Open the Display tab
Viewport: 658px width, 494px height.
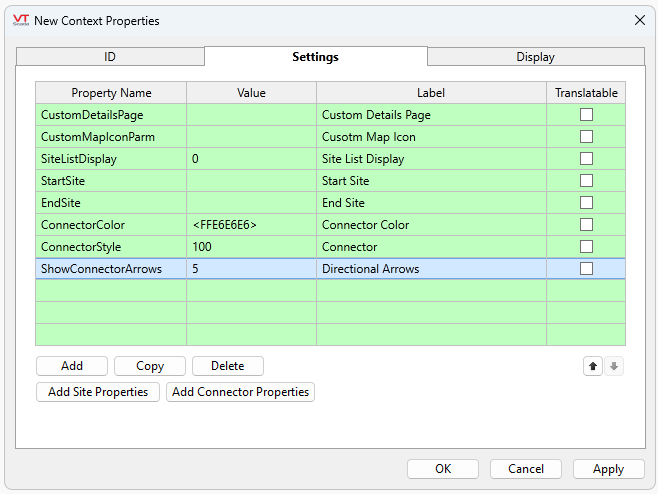click(x=535, y=57)
